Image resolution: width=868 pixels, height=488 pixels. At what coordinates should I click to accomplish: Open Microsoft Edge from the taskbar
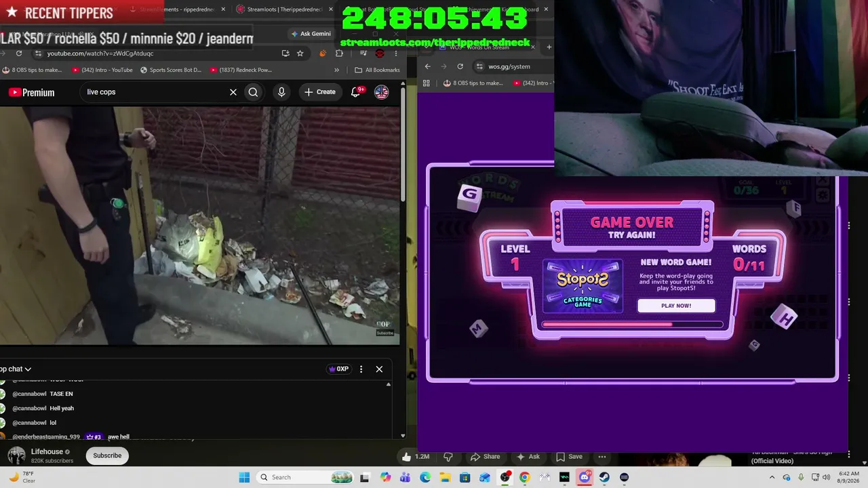pyautogui.click(x=425, y=477)
